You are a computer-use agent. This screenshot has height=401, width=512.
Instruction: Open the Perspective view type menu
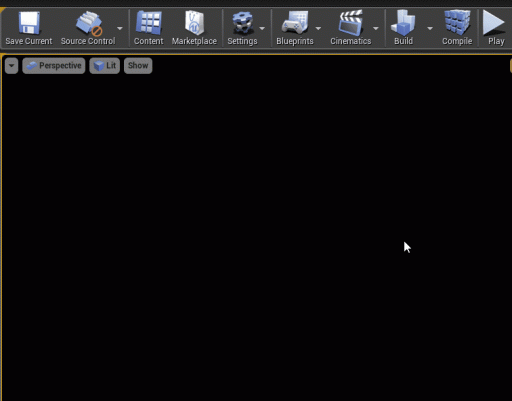point(54,66)
